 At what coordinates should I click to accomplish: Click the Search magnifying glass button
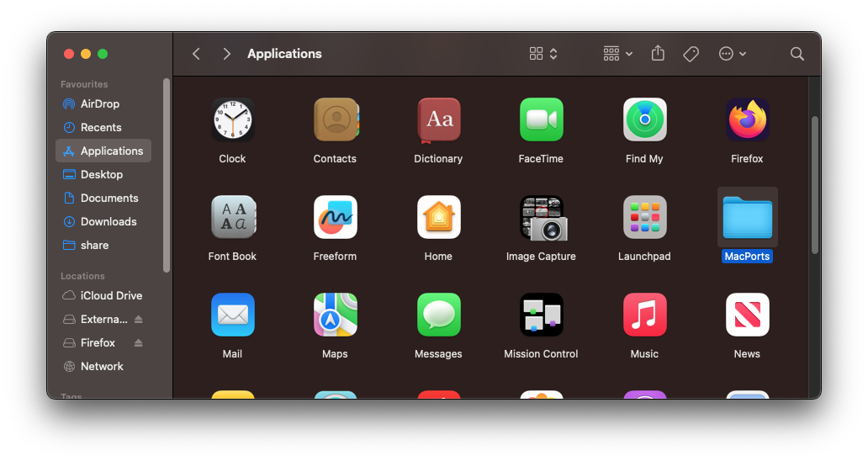[x=797, y=54]
